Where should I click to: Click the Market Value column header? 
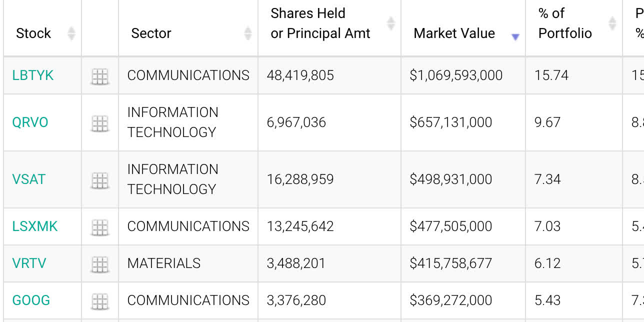click(454, 33)
